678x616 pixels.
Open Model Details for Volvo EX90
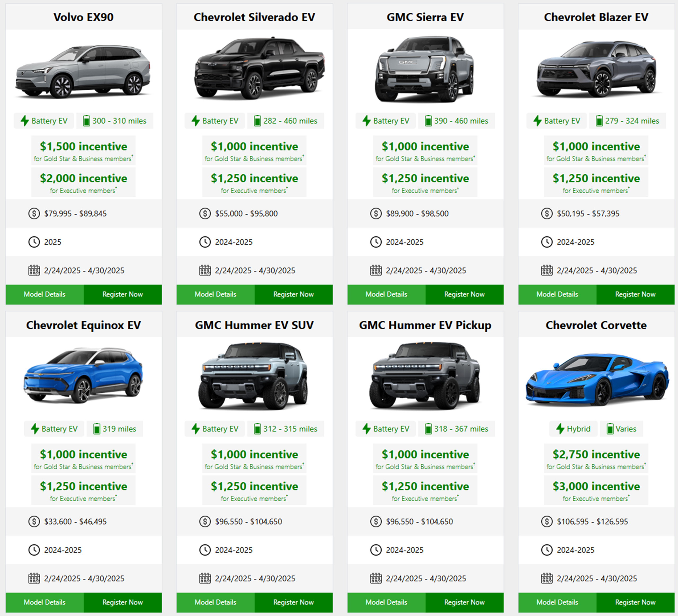point(44,295)
